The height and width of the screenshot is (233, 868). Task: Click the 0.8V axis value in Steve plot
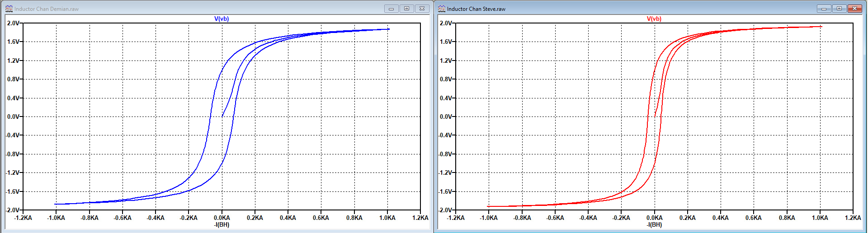point(446,79)
